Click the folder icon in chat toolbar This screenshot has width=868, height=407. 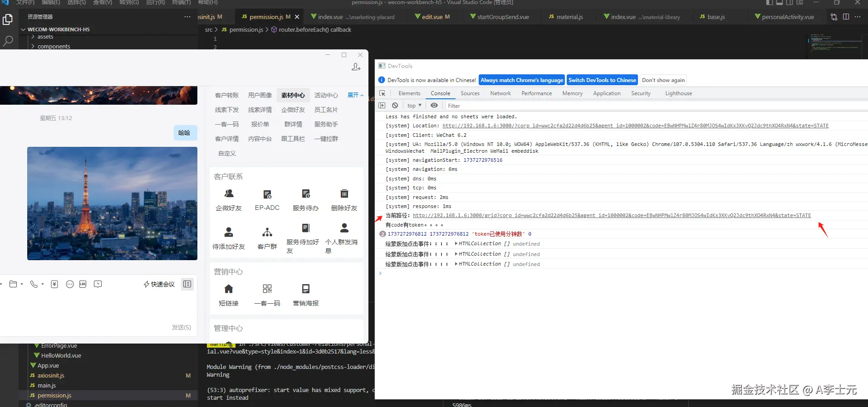click(x=13, y=284)
